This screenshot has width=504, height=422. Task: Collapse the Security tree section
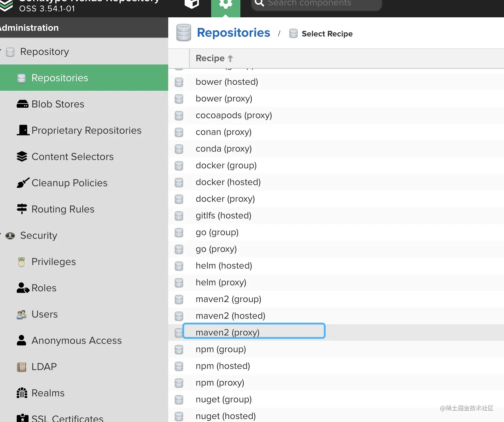pyautogui.click(x=1, y=235)
